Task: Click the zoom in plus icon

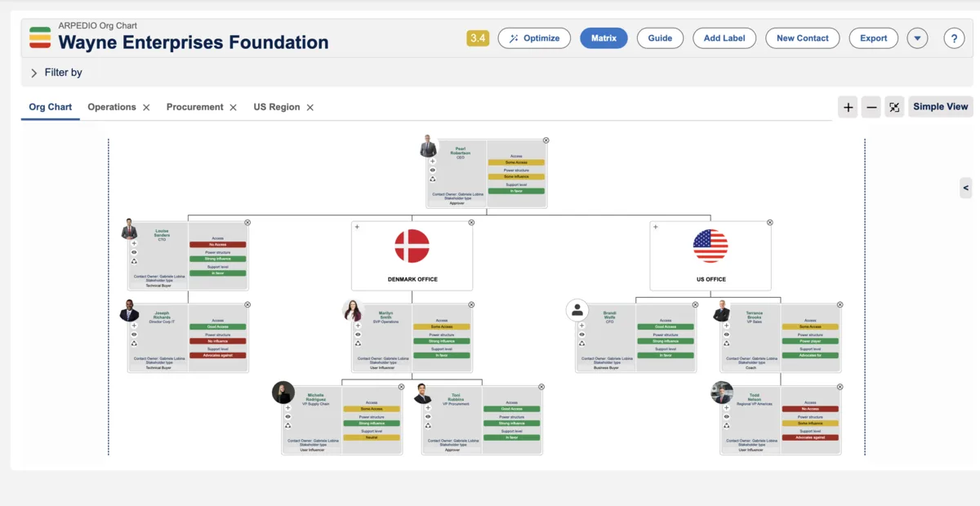Action: coord(848,107)
